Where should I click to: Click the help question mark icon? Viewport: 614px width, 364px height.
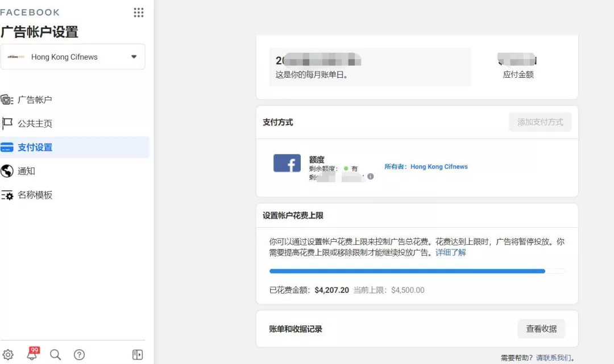pyautogui.click(x=79, y=354)
